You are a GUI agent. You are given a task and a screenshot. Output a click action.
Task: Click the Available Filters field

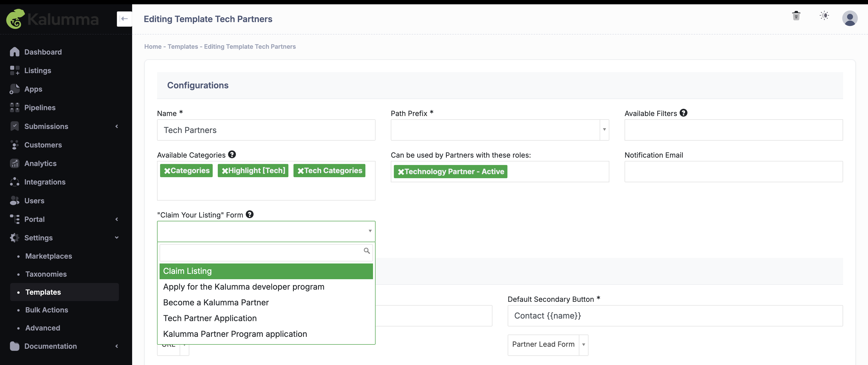tap(734, 130)
